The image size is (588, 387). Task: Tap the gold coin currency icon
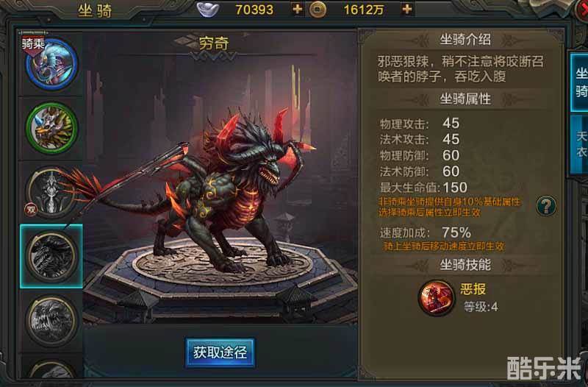[318, 10]
